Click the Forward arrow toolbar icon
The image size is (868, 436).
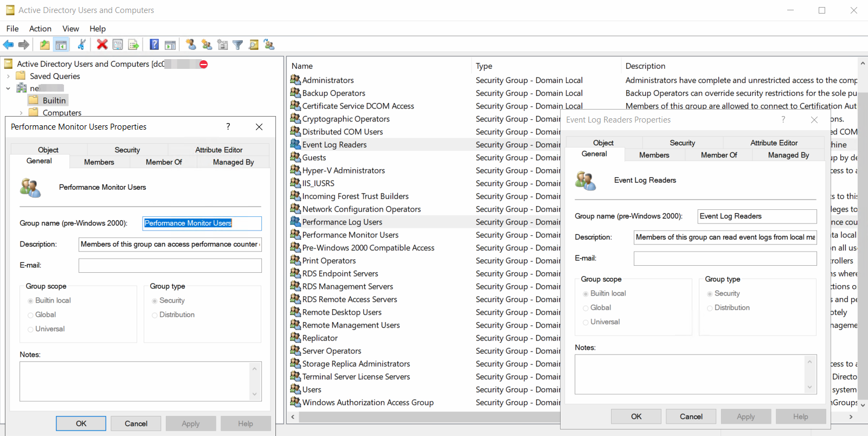(24, 44)
